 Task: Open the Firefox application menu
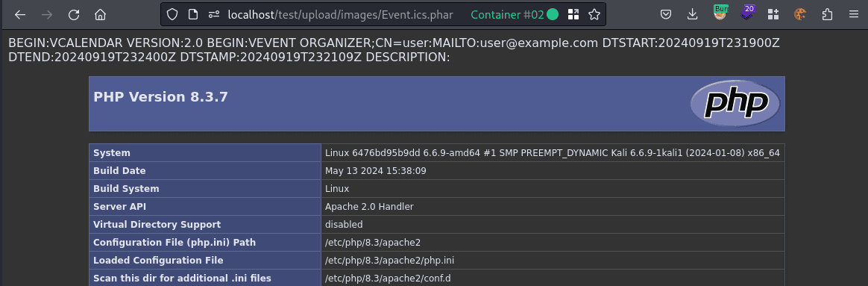pos(853,15)
